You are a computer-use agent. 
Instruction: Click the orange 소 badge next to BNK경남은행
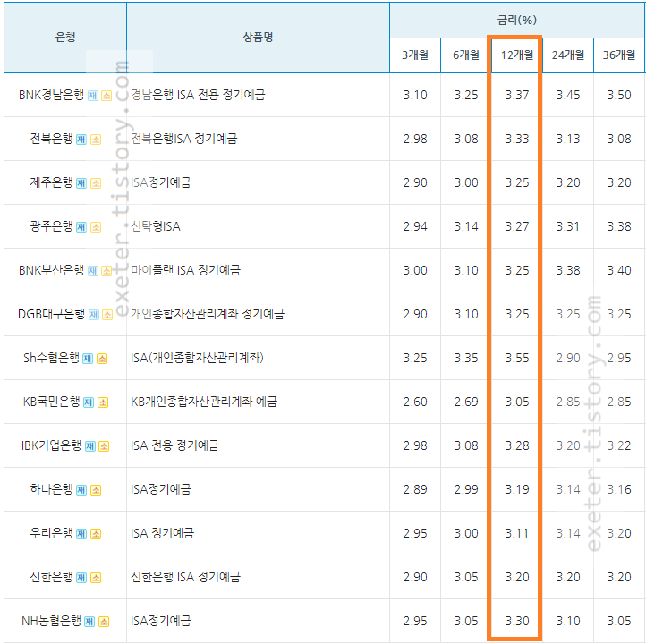[106, 96]
